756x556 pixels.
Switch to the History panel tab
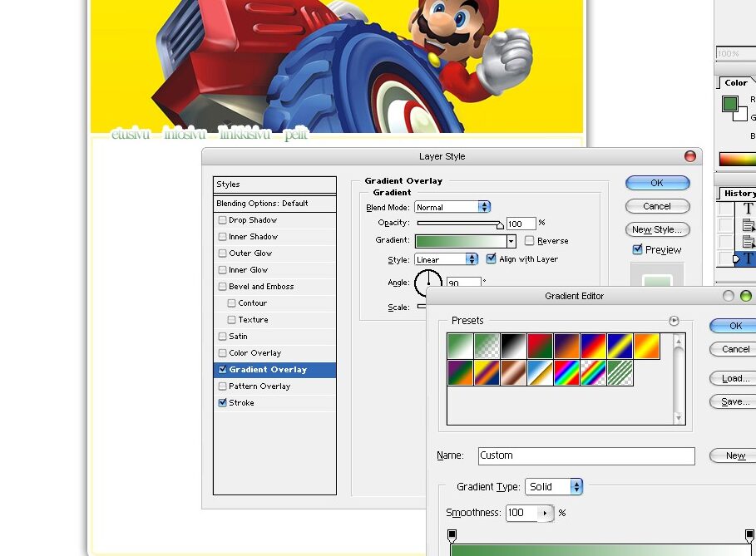[x=739, y=193]
